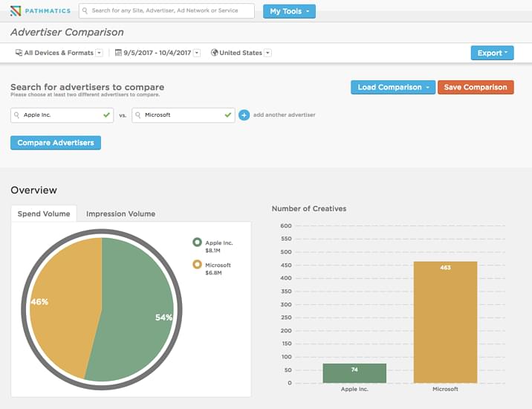Click the green checkmark in Microsoft field
The width and height of the screenshot is (532, 409).
tap(228, 115)
